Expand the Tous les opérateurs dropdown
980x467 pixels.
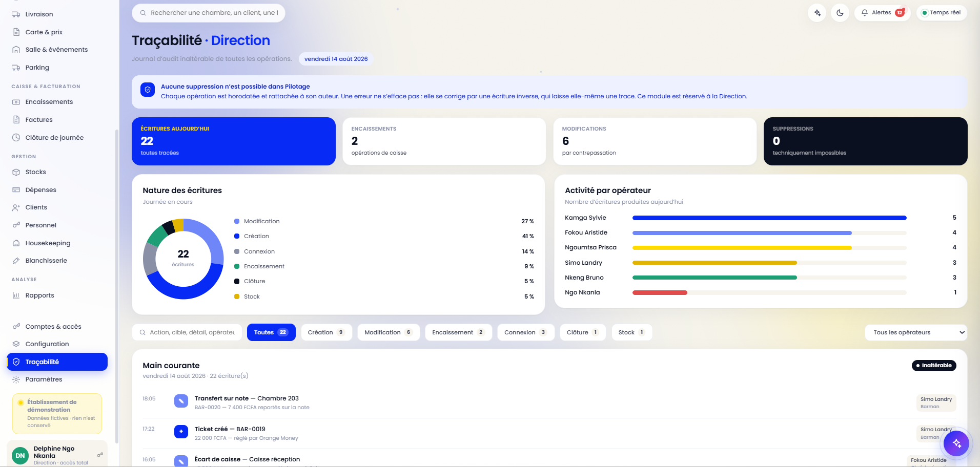click(916, 332)
